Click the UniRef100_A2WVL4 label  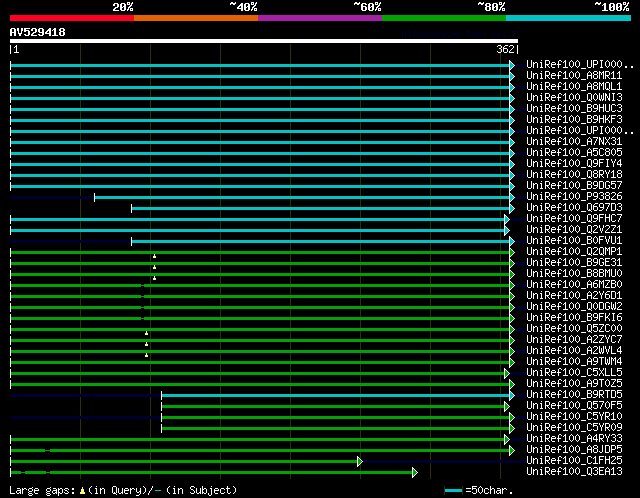574,351
